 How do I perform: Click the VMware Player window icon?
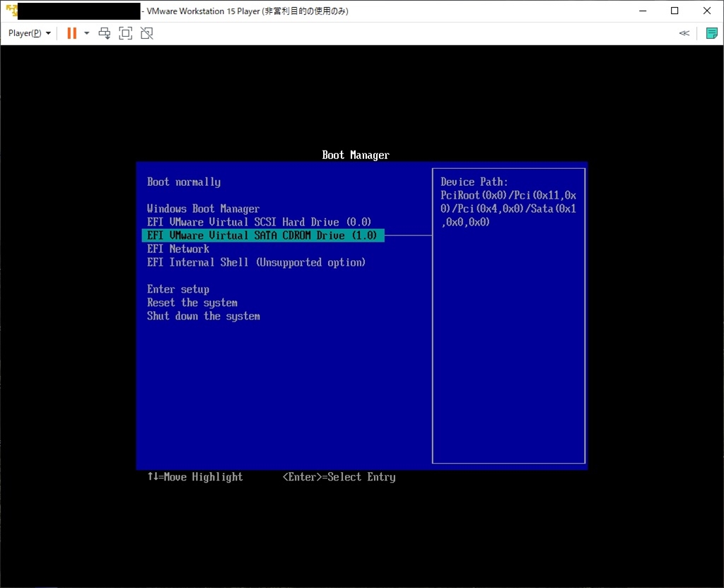11,10
